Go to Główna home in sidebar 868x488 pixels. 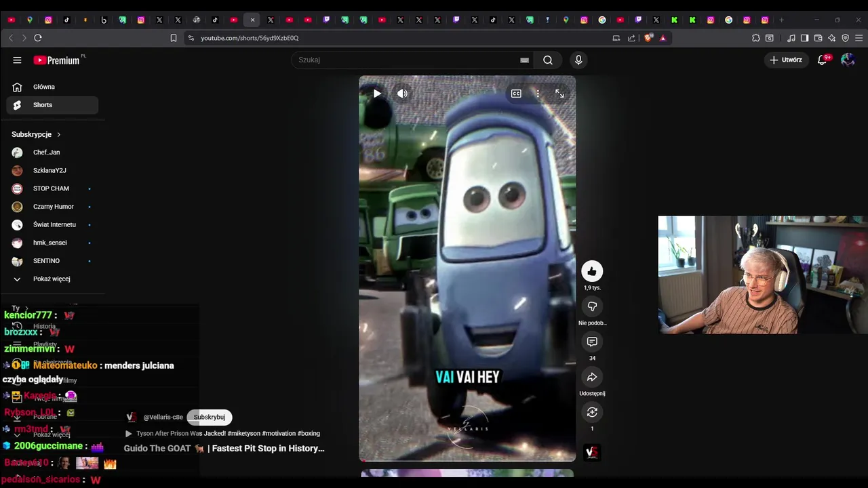(52, 87)
